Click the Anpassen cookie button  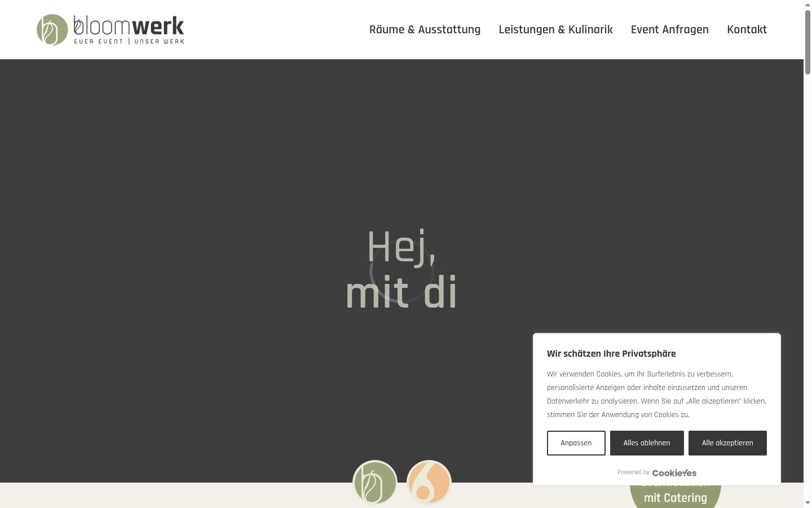pyautogui.click(x=576, y=443)
